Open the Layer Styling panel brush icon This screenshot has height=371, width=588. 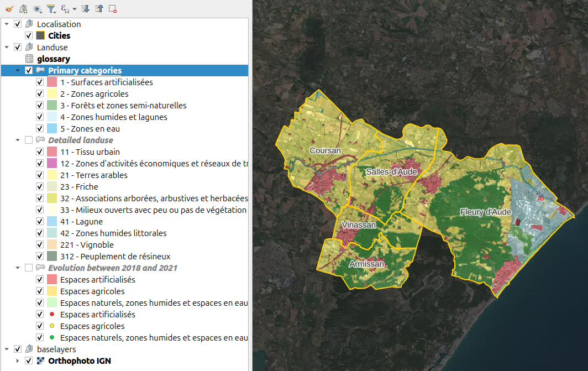(9, 9)
